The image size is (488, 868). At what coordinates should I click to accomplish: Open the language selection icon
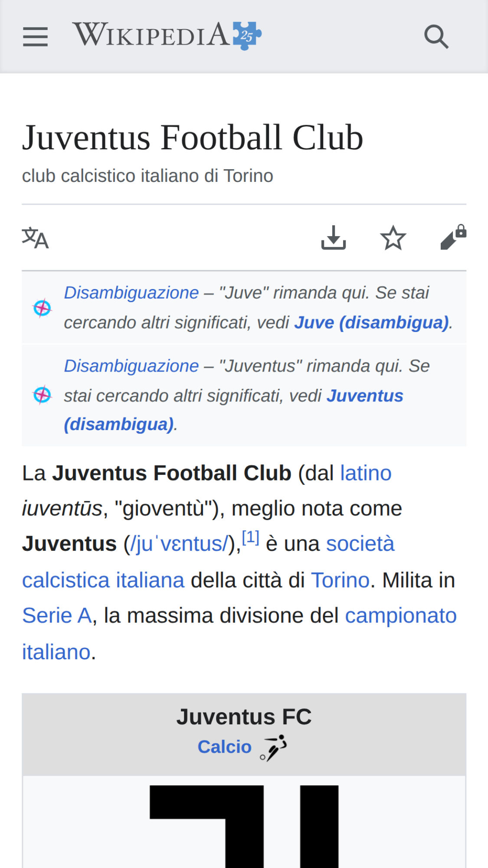(x=36, y=238)
